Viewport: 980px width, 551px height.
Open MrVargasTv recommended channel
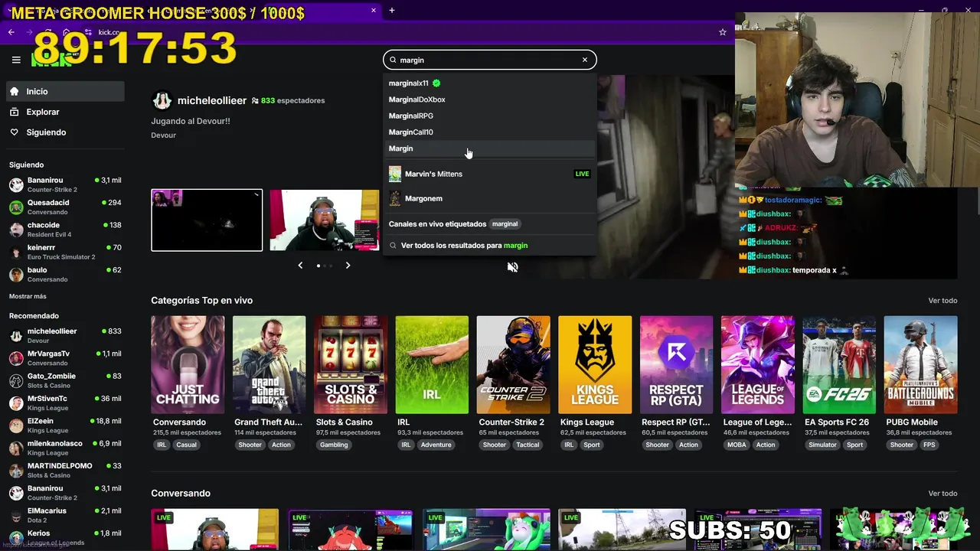(65, 358)
